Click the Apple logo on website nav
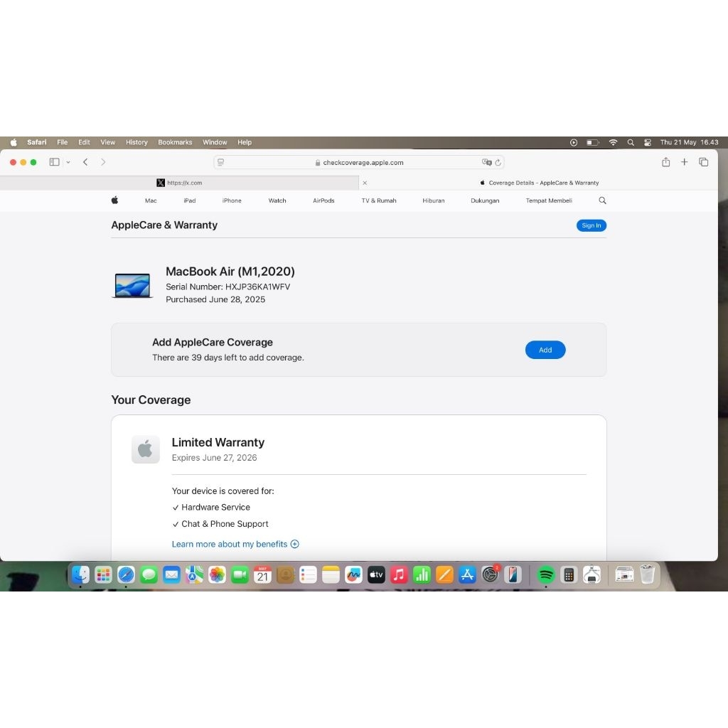 coord(114,200)
